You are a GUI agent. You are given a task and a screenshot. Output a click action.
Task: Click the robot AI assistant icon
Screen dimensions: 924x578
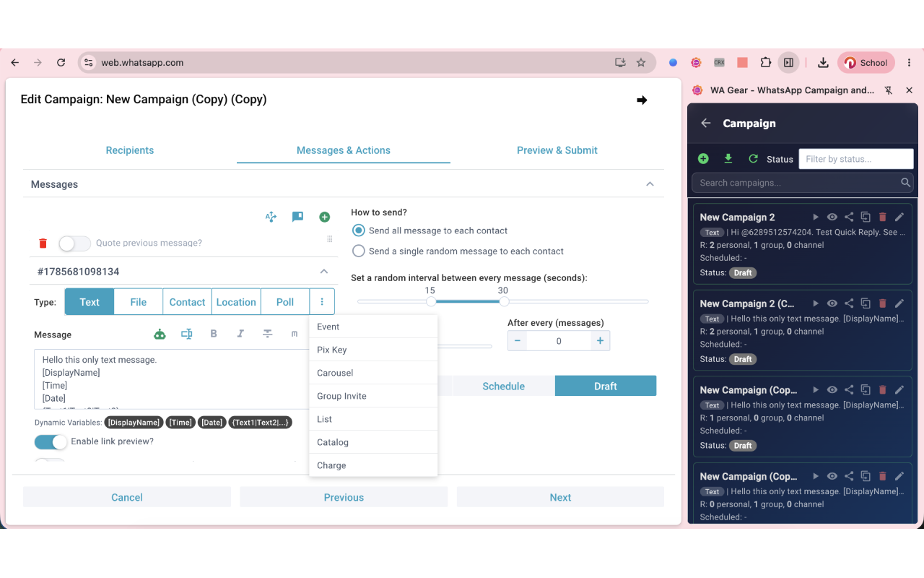coord(160,334)
